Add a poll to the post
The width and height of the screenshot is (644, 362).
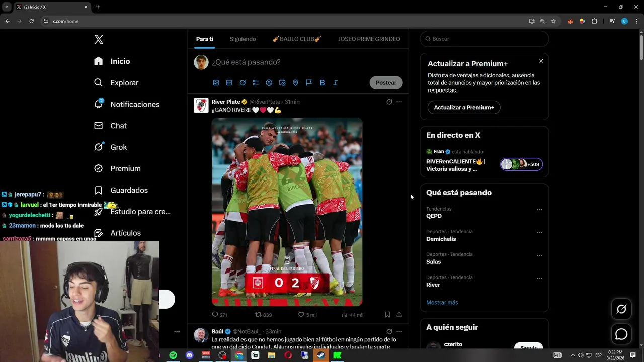(x=256, y=83)
